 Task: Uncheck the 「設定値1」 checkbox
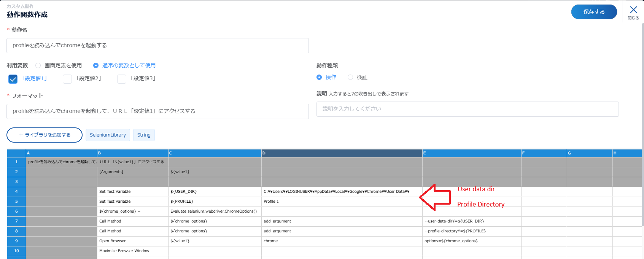coord(13,79)
